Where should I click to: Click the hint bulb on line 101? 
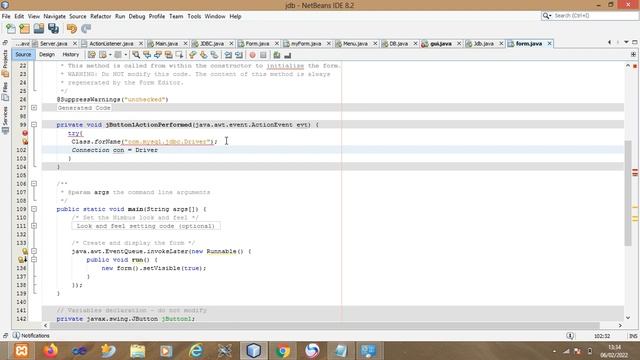25,141
